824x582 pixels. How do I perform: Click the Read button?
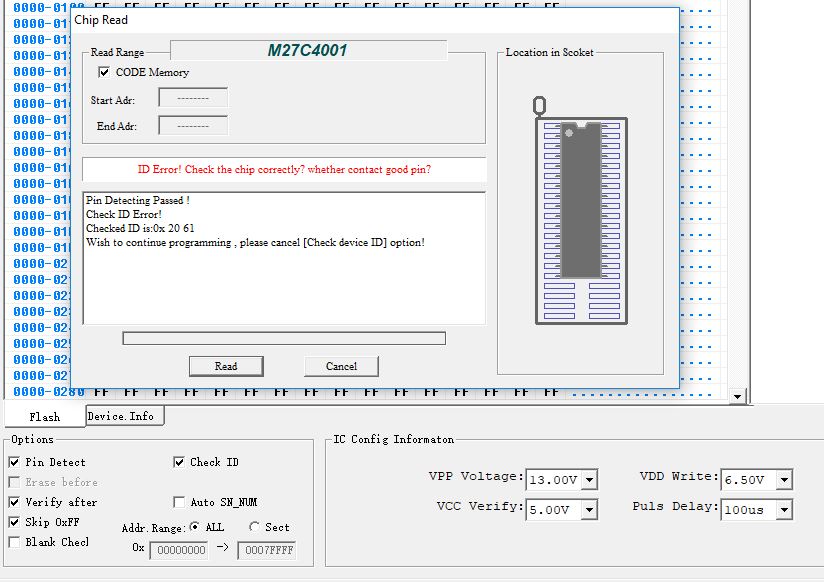coord(226,366)
